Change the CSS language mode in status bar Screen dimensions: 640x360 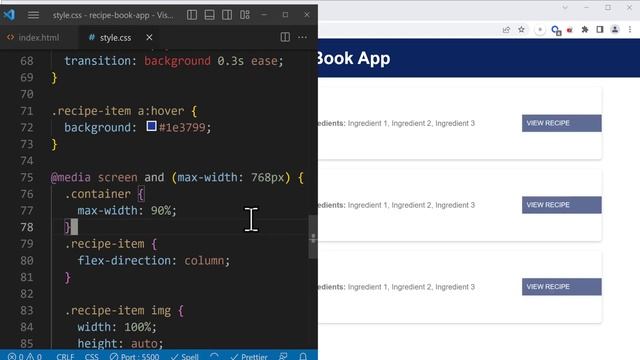[91, 356]
